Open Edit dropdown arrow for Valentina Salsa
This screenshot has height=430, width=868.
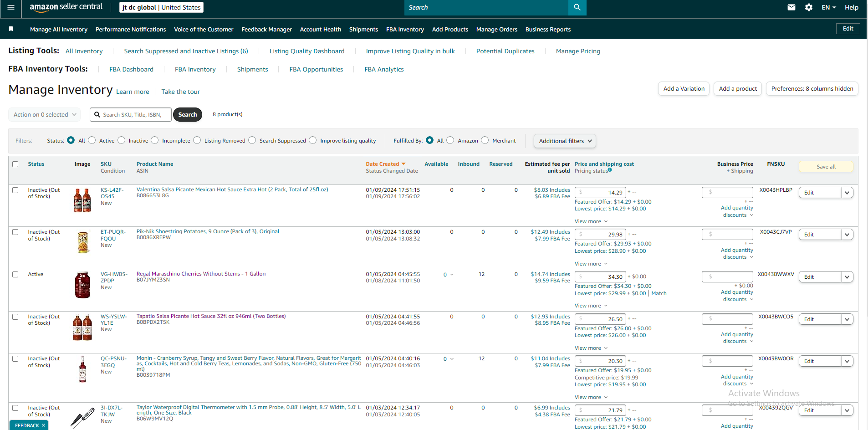847,193
